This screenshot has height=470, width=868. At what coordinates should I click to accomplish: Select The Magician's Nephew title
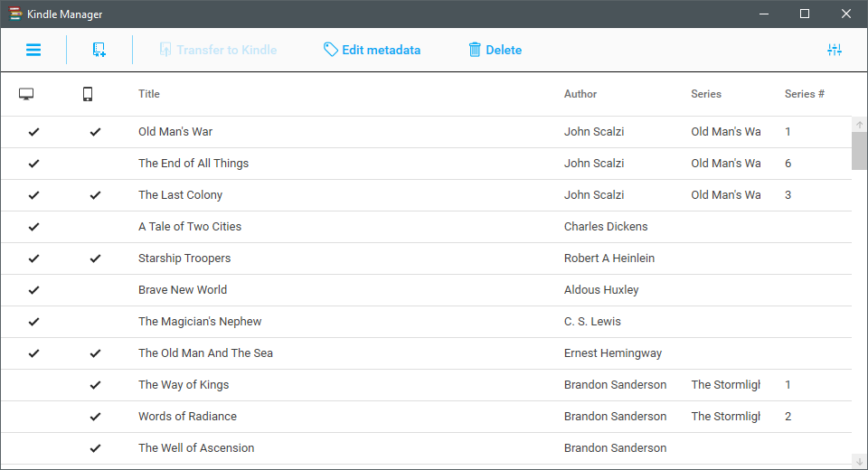[200, 321]
